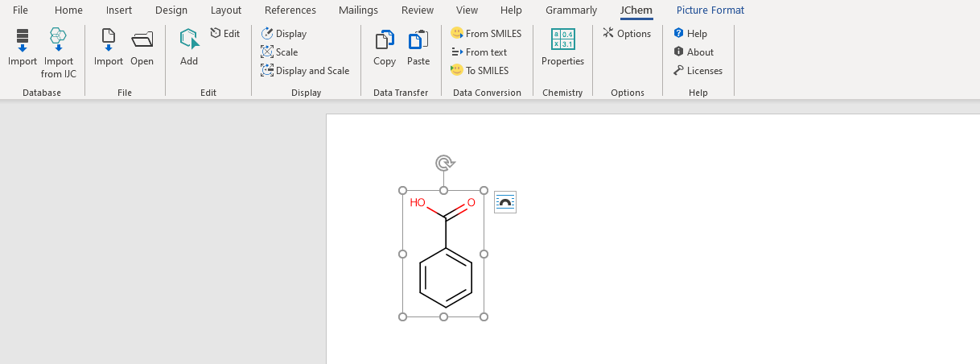
Task: Click the Edit structure button
Action: coord(225,34)
